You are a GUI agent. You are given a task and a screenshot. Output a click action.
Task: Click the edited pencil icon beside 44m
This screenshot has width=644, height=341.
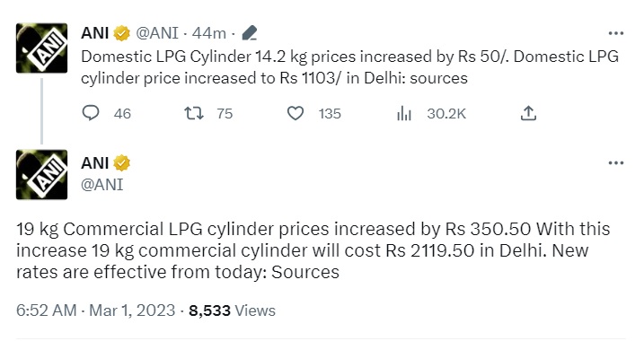click(x=250, y=33)
